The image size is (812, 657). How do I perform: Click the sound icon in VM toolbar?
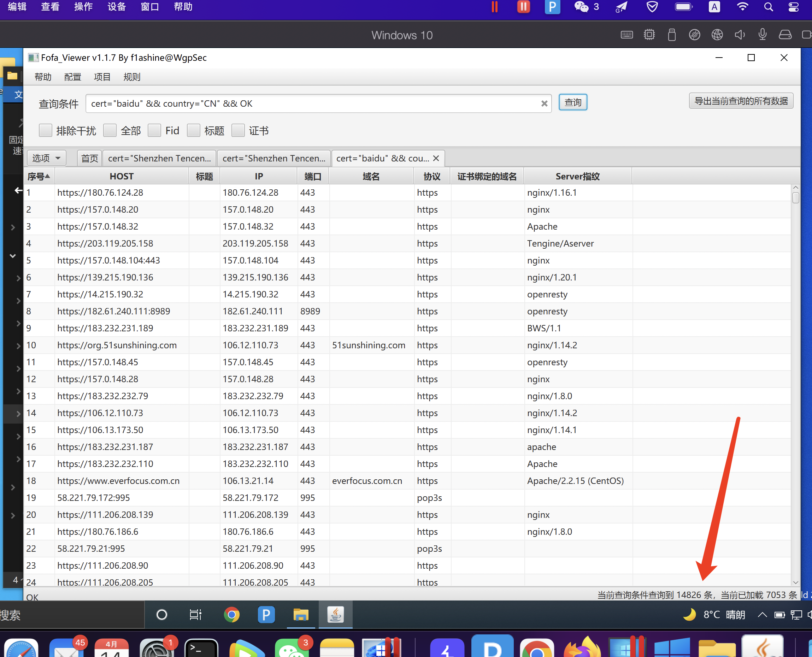tap(740, 35)
